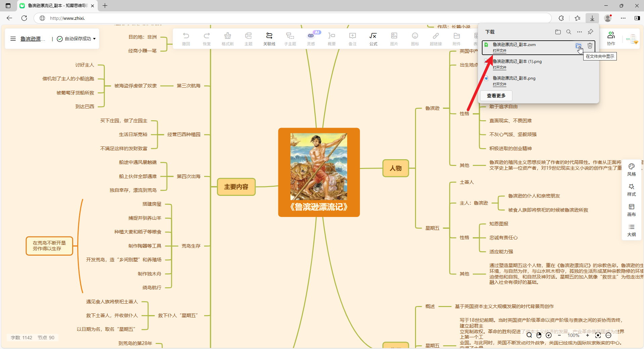The height and width of the screenshot is (349, 644).
Task: Click the search magnifier in bottom bar
Action: click(x=529, y=335)
